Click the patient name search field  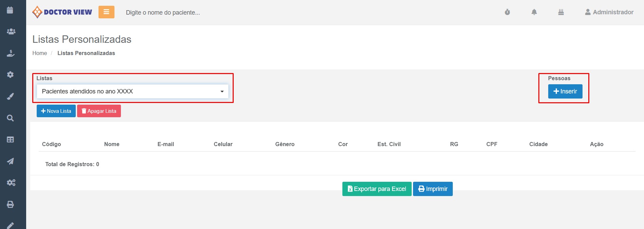[x=163, y=13]
